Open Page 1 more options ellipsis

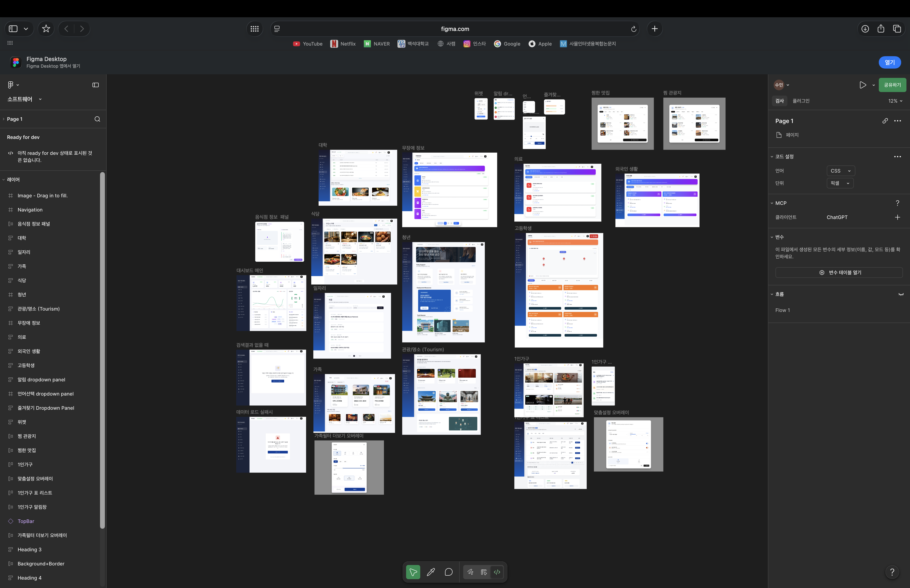897,121
